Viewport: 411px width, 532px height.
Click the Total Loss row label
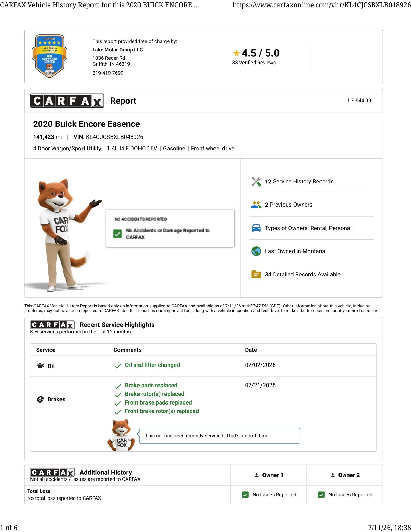coord(39,491)
